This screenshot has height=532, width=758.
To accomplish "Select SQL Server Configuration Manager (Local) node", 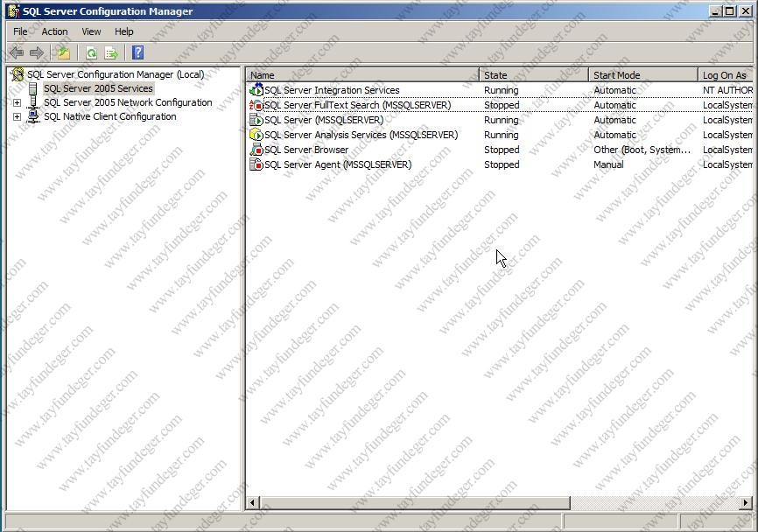I will [116, 74].
